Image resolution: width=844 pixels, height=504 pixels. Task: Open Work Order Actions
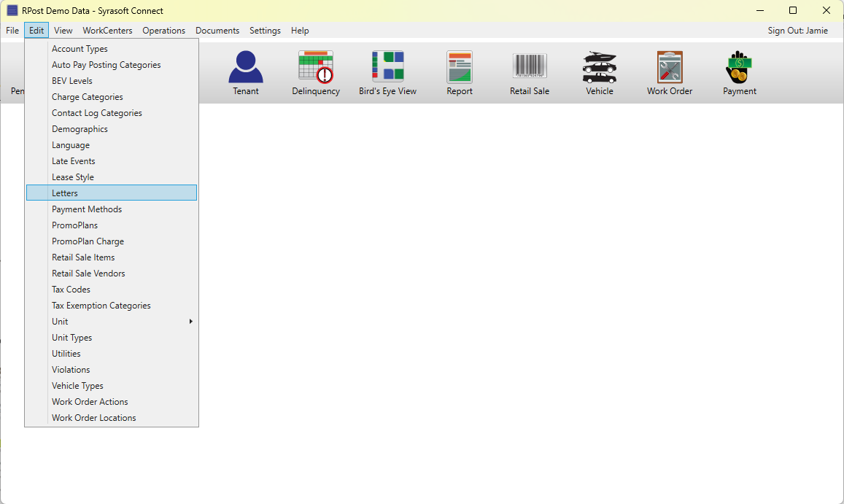(112, 402)
